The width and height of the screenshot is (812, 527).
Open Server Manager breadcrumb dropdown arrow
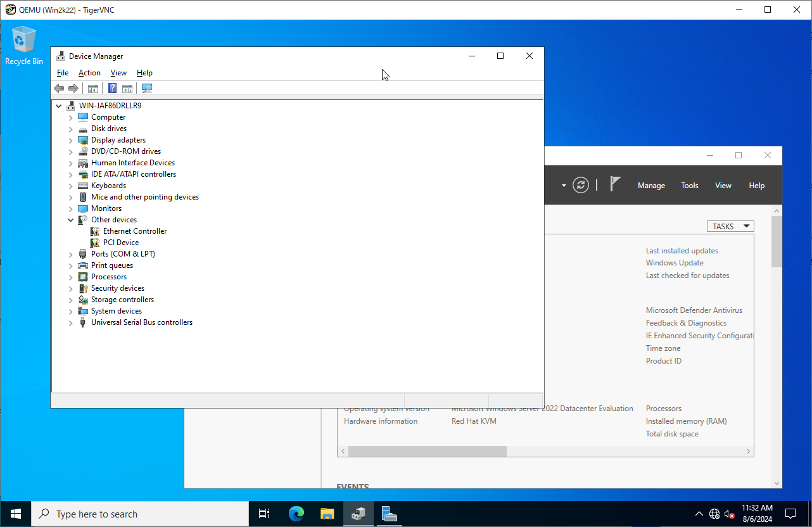point(564,186)
